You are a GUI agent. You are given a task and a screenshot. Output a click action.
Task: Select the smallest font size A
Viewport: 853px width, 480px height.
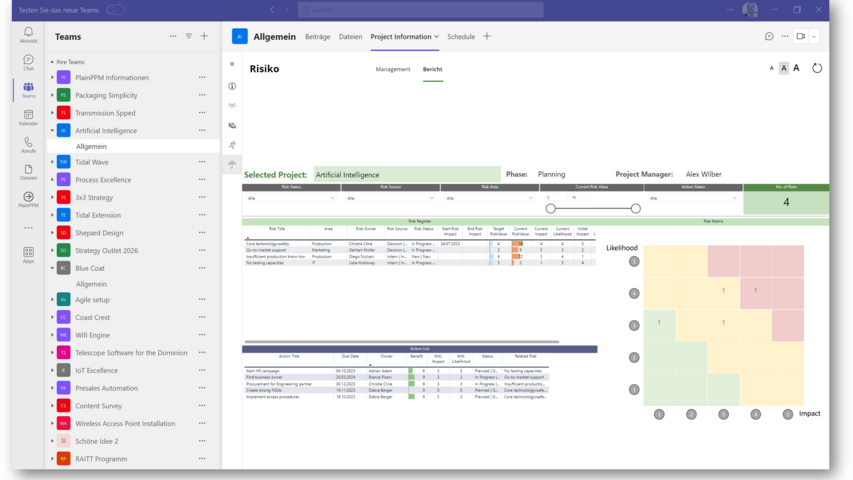771,68
